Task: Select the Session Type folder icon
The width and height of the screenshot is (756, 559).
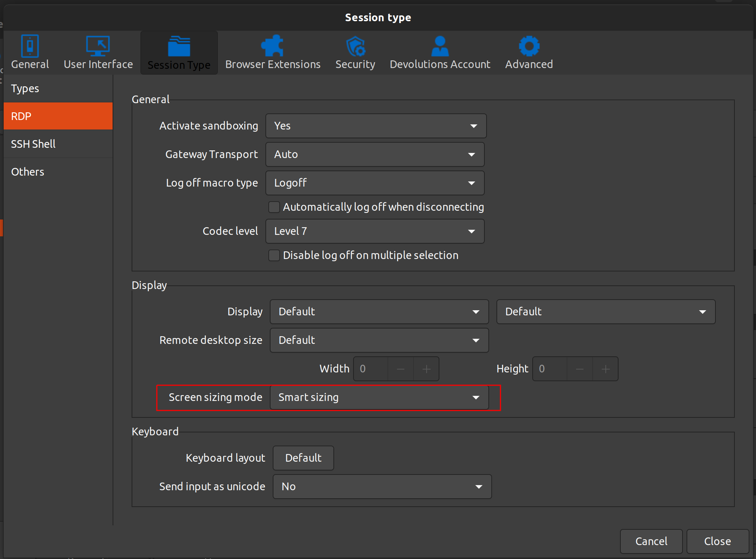Action: coord(179,46)
